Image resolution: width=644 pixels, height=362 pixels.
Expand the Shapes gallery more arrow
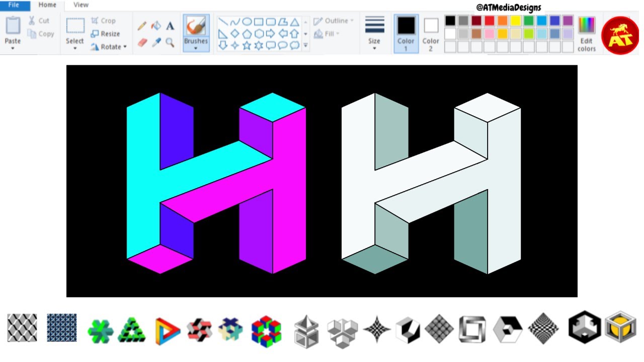pos(305,45)
